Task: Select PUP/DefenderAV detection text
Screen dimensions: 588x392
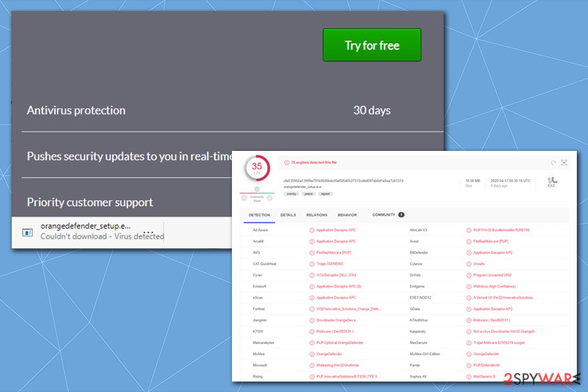Action: tap(486, 365)
